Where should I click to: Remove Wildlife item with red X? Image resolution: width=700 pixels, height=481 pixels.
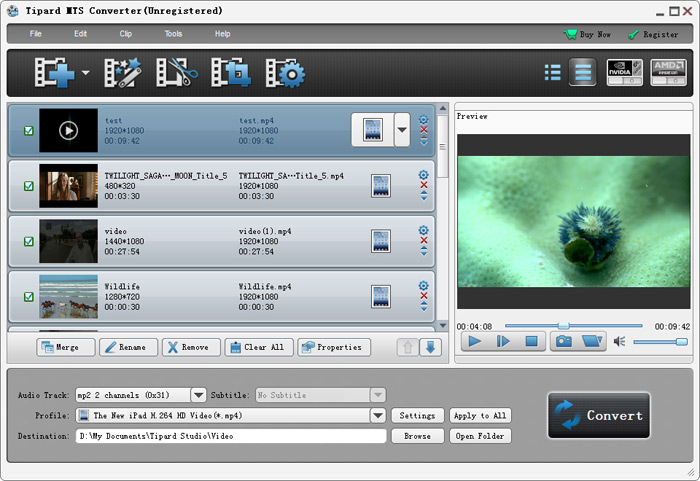(x=424, y=296)
